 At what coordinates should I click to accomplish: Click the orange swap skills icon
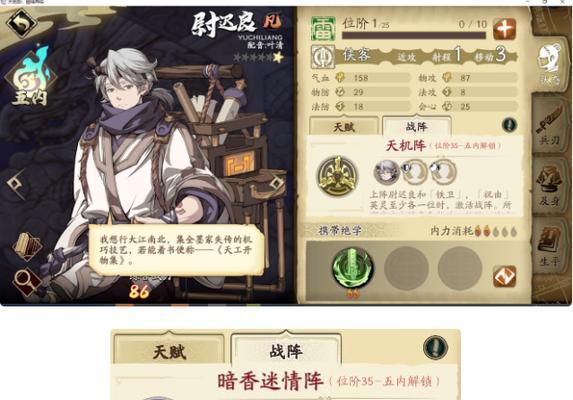click(x=504, y=276)
